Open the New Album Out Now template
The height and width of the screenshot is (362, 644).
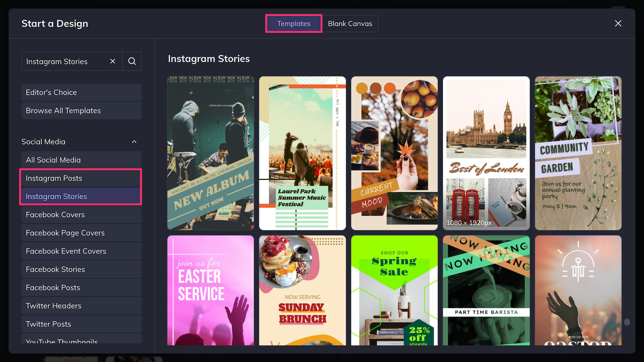coord(211,153)
